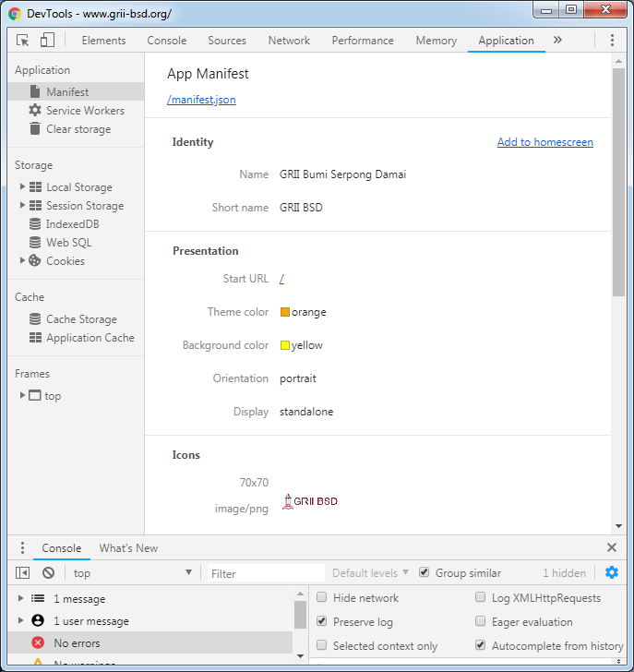Click the manifest panel scrollbar down arrow
Screen dimensions: 634x672
pos(618,526)
